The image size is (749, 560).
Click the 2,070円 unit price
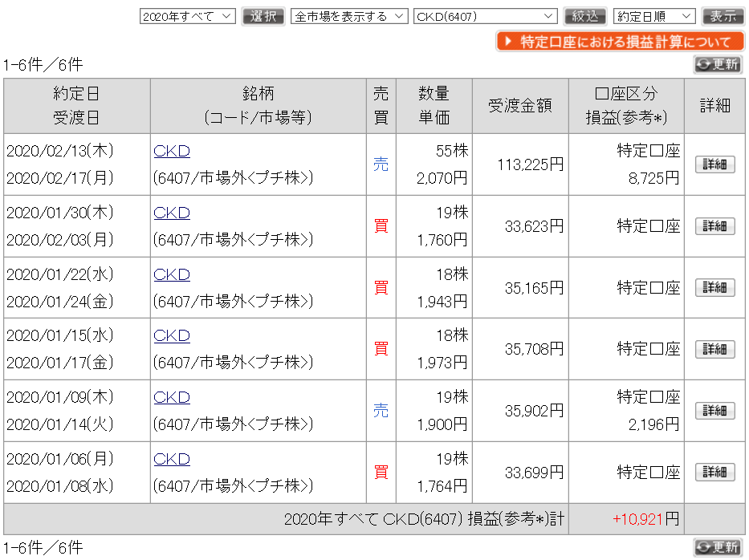(x=442, y=179)
